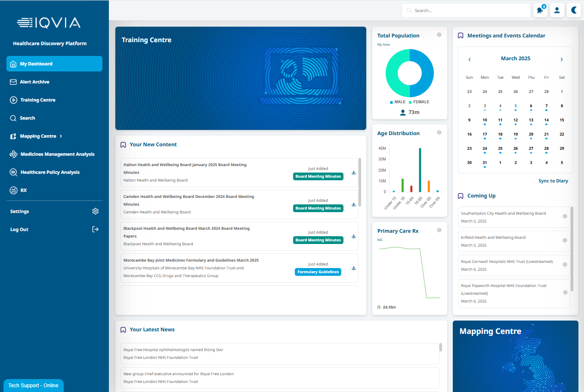Click the Your Latest News scrollbar
This screenshot has width=584, height=392.
pos(441,347)
